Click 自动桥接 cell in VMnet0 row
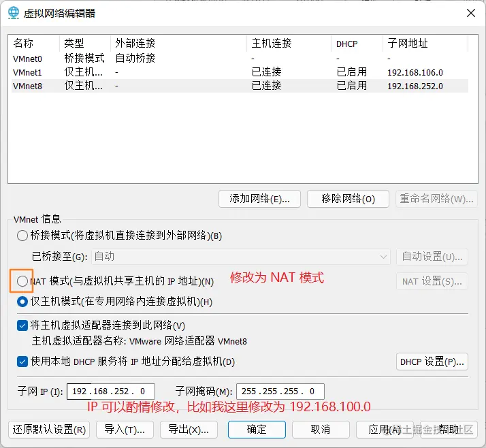This screenshot has height=448, width=486. (x=135, y=59)
